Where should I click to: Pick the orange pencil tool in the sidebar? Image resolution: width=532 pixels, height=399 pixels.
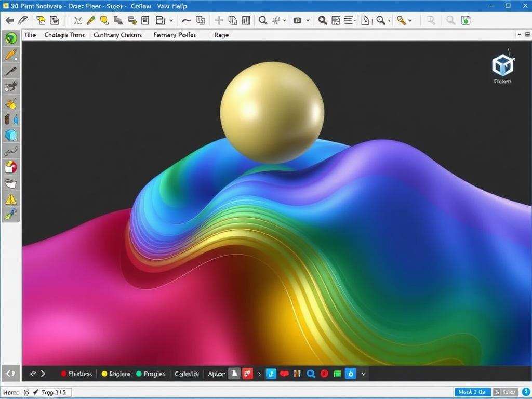coord(11,55)
